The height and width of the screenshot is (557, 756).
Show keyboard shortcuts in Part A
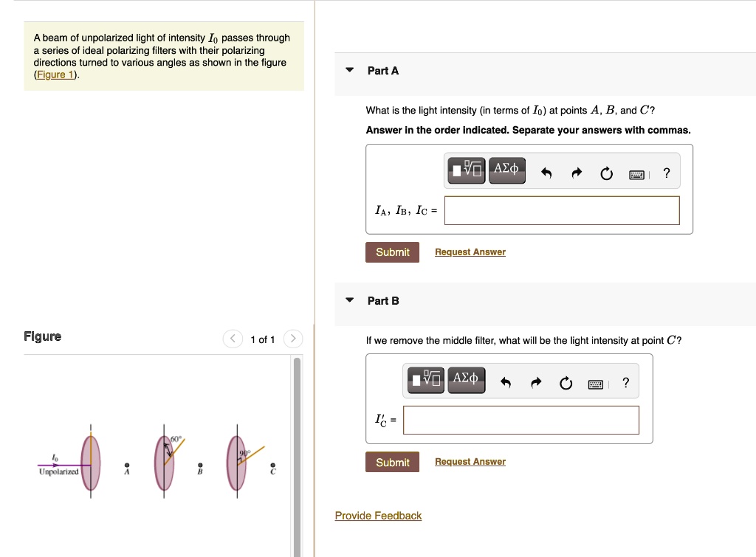point(636,174)
